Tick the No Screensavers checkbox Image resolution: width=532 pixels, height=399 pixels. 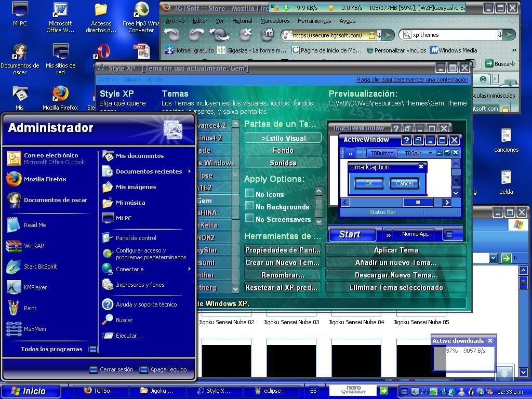tap(249, 218)
